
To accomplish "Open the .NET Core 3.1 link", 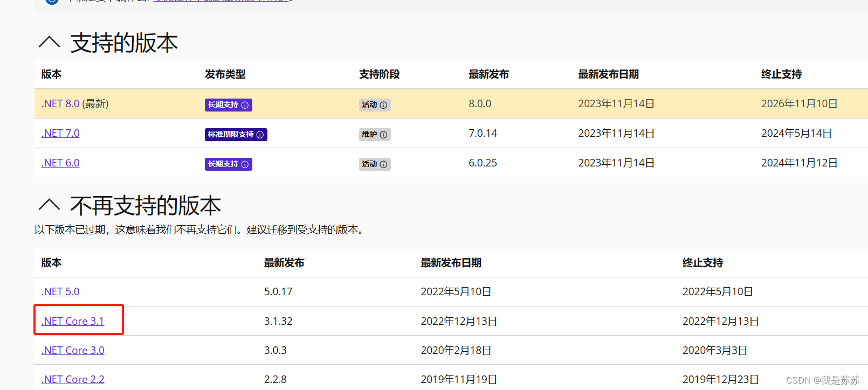I will 73,321.
